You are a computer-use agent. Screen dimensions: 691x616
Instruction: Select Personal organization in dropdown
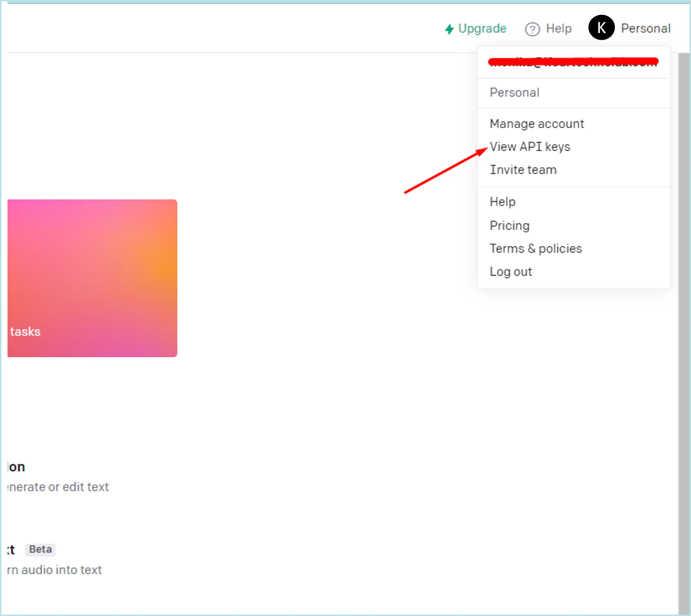pyautogui.click(x=514, y=93)
